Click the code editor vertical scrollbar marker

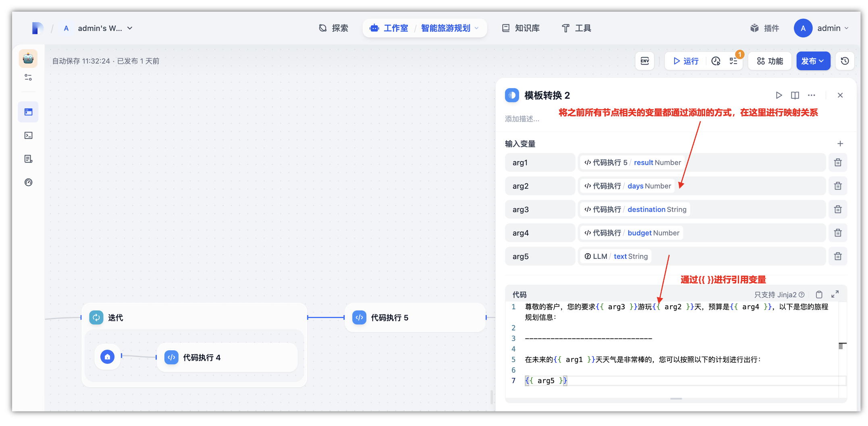point(842,346)
